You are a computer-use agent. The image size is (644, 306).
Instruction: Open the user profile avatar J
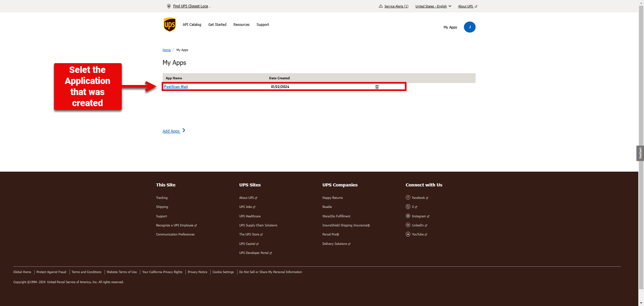(470, 27)
